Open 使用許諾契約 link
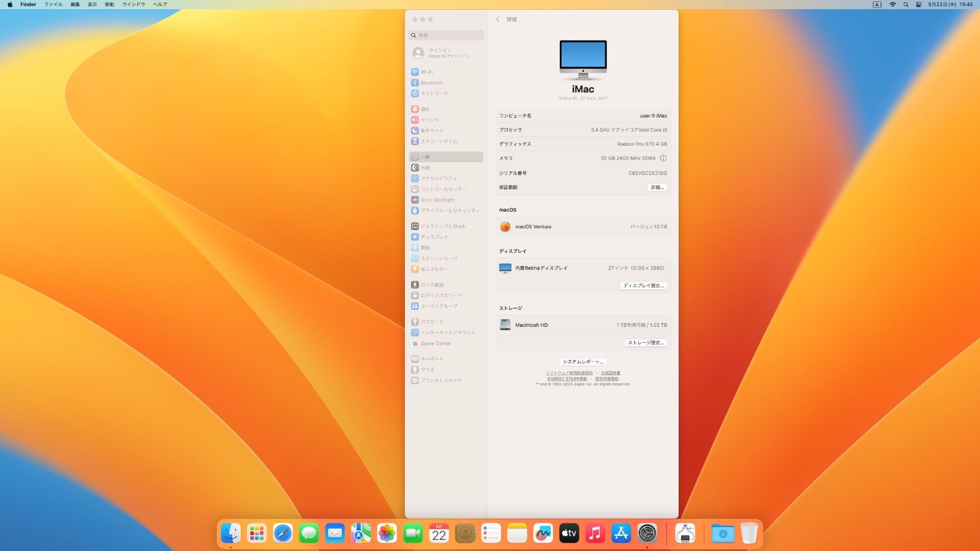The height and width of the screenshot is (551, 980). pos(607,378)
